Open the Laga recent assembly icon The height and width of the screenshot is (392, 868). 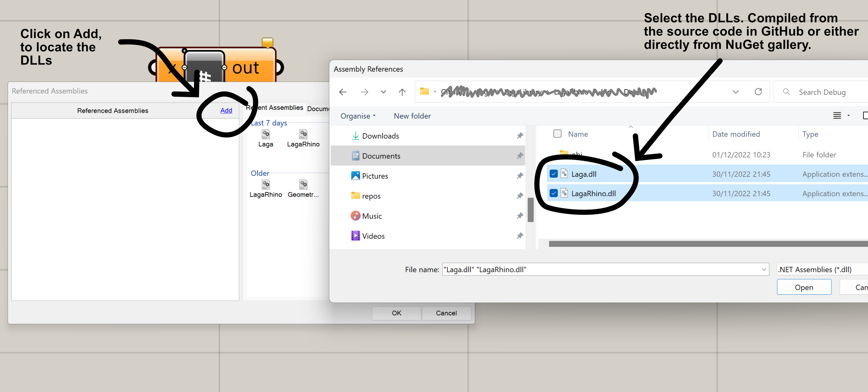coord(265,134)
